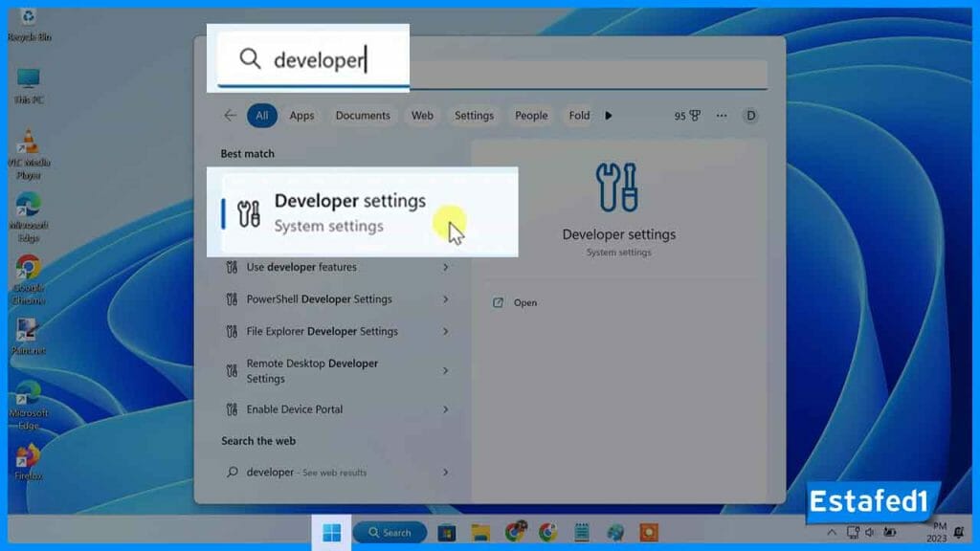
Task: Expand the Remote Desktop Developer Settings chevron
Action: pos(446,371)
